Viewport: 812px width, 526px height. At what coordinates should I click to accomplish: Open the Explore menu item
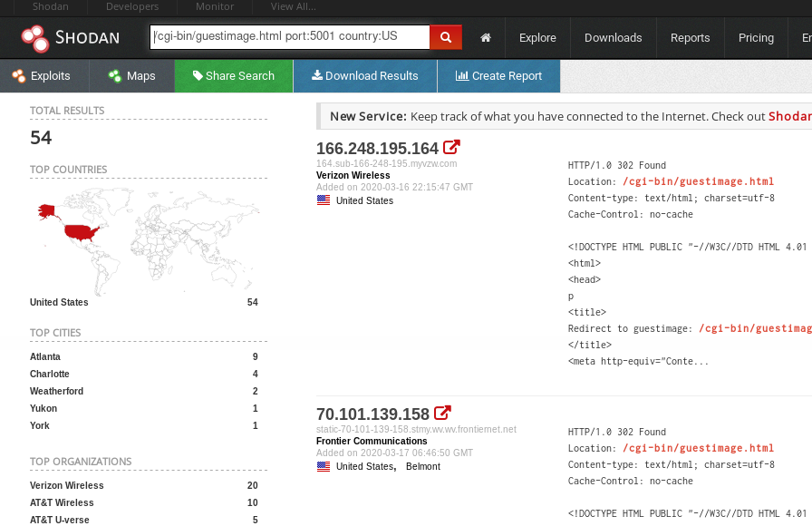[537, 38]
